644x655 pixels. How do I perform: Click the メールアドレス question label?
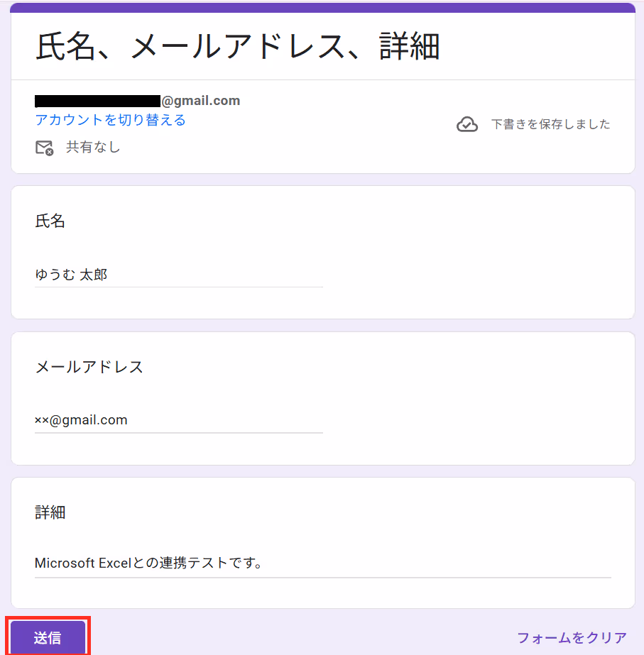(89, 367)
